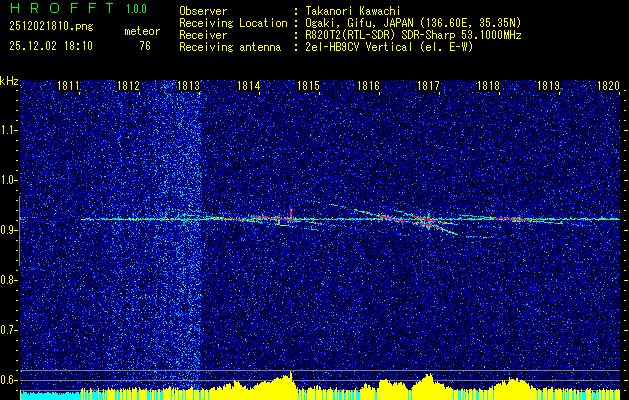Select the 2el-HB9CV Vertical antenna text

pos(389,47)
